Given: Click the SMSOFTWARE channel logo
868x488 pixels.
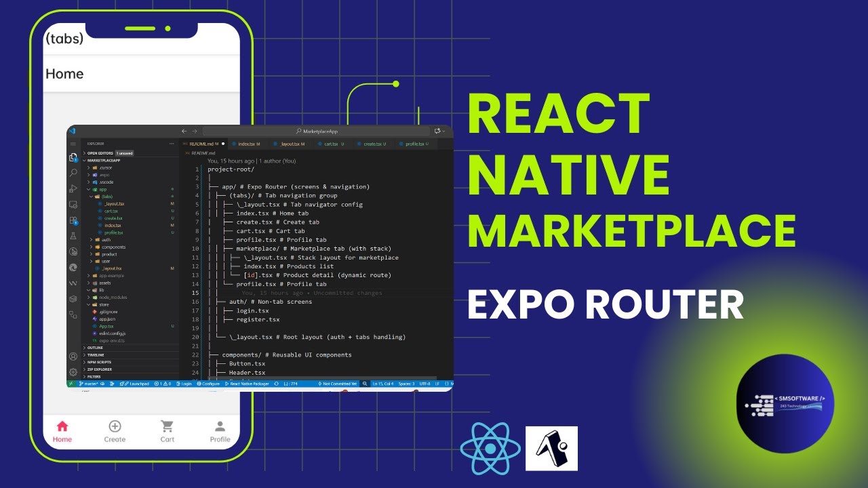Looking at the screenshot, I should (785, 405).
